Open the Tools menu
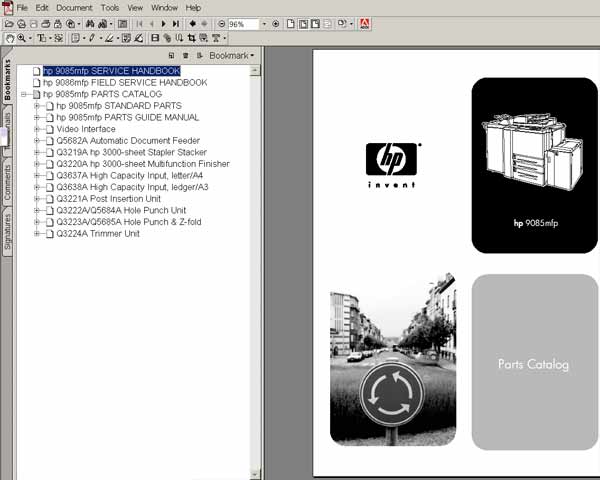The height and width of the screenshot is (480, 600). pyautogui.click(x=110, y=8)
